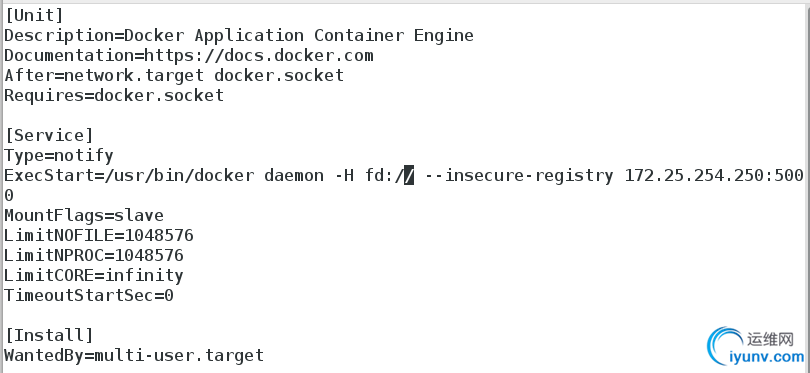This screenshot has height=373, width=810.
Task: Click the LimitCORE=infinity line
Action: [x=94, y=275]
